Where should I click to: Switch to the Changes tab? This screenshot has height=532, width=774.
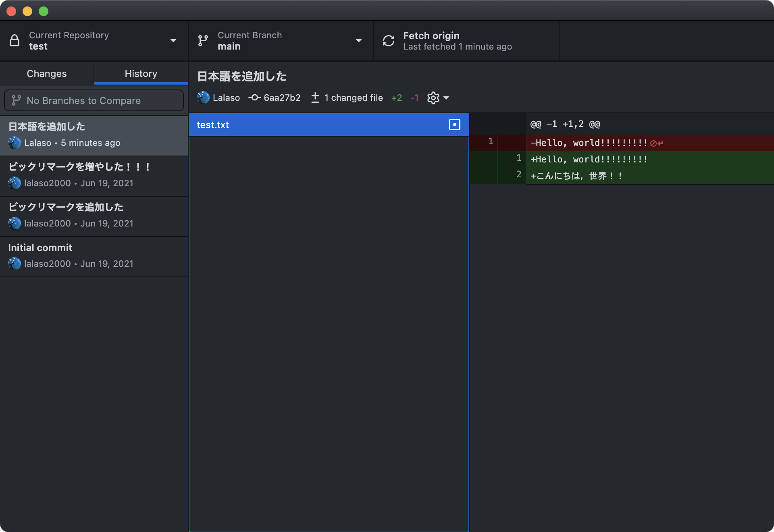click(47, 74)
